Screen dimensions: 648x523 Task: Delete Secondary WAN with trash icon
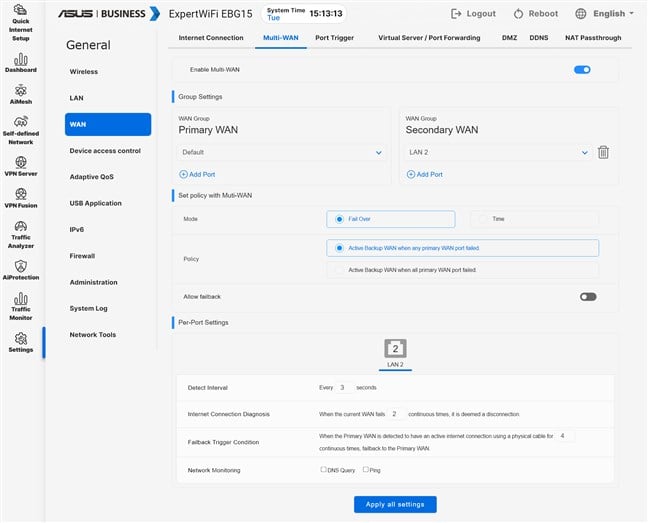pyautogui.click(x=603, y=152)
